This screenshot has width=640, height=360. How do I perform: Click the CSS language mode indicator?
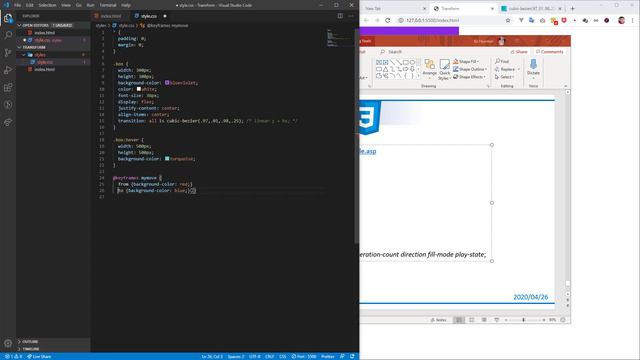(282, 356)
